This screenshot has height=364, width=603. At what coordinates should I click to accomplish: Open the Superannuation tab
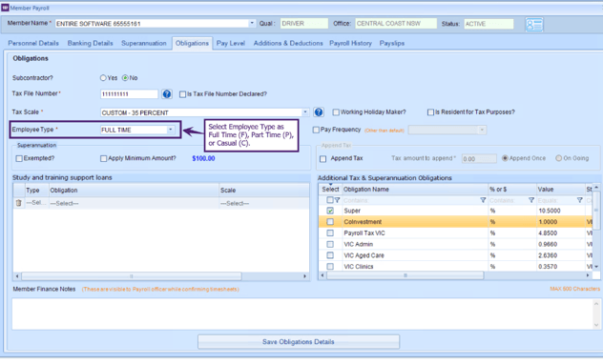[144, 44]
